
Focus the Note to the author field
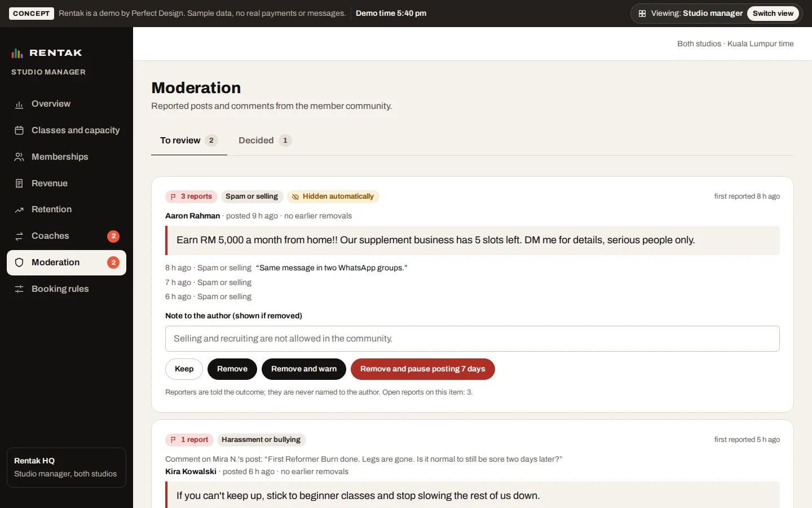[x=473, y=339]
